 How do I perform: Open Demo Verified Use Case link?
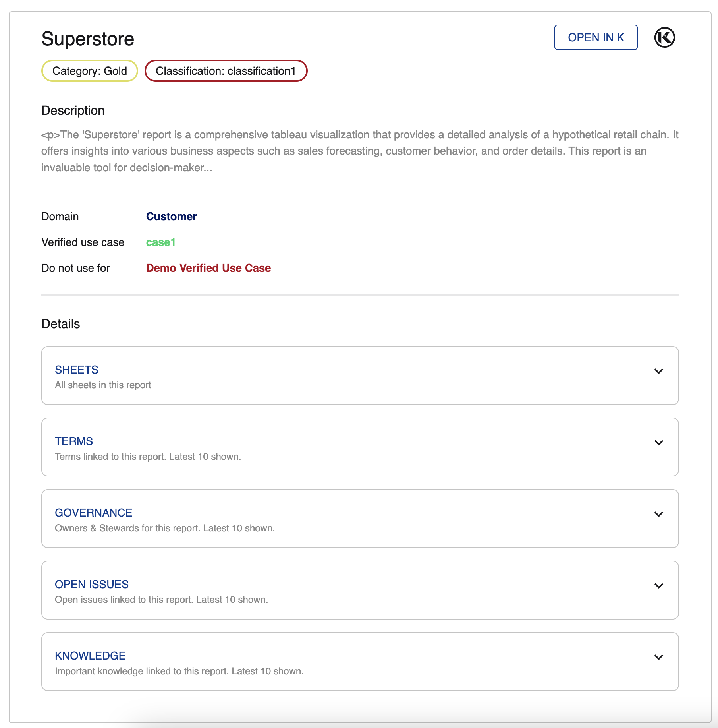208,268
